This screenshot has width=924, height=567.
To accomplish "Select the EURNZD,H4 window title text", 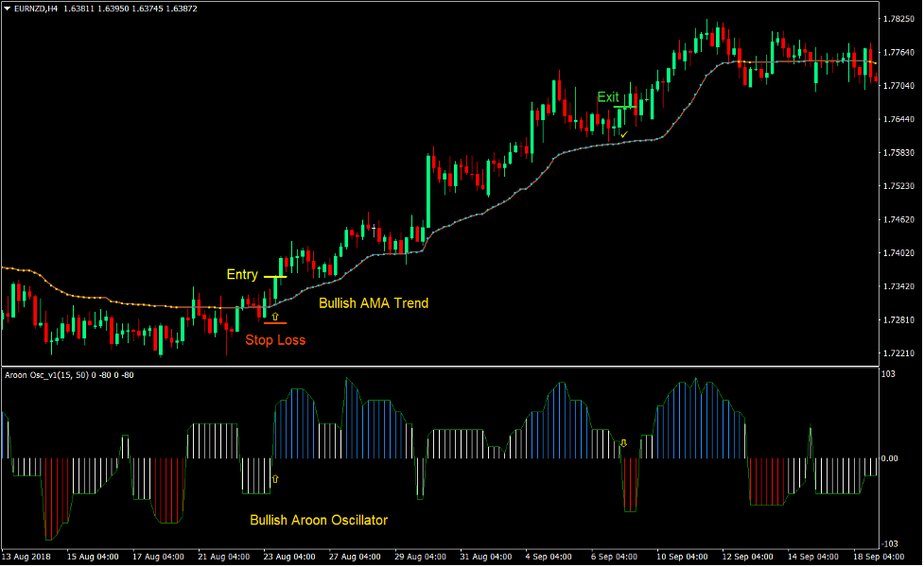I will 36,7.
